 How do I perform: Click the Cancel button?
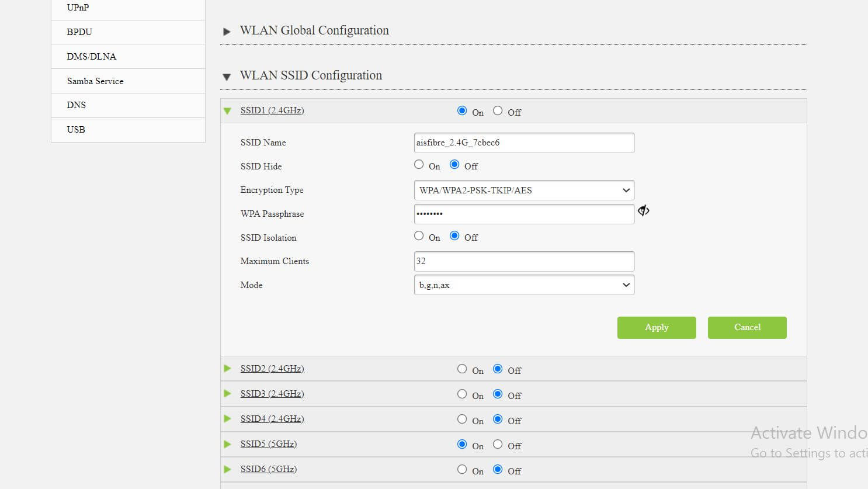pos(747,328)
